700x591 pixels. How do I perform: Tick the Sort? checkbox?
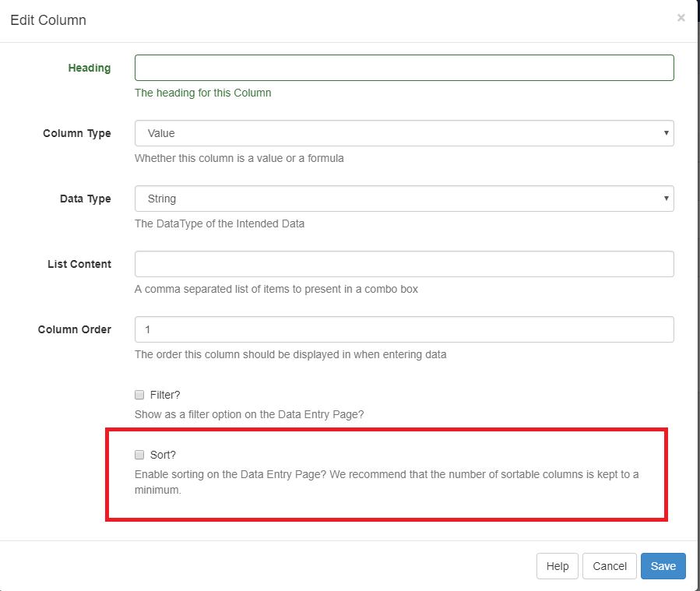(139, 455)
